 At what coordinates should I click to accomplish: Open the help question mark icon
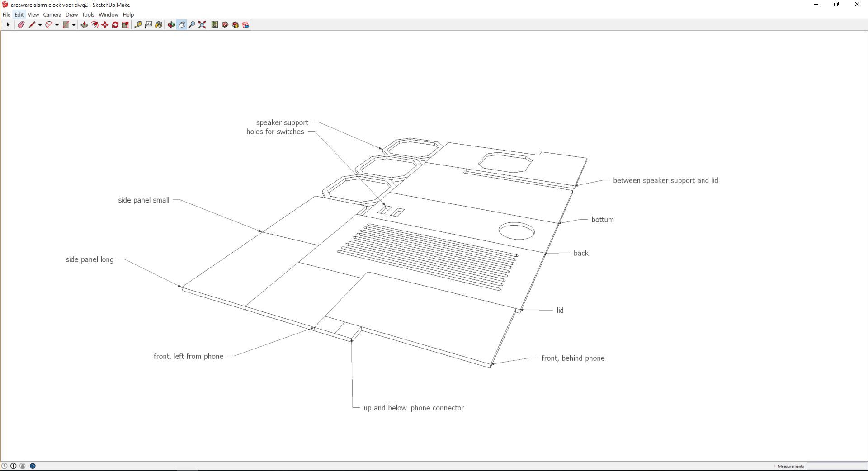[x=33, y=466]
